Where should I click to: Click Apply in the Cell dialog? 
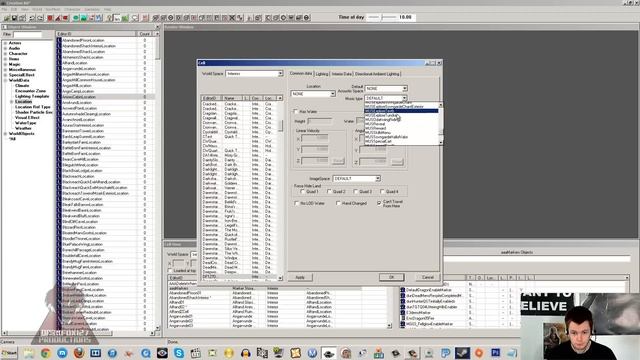pos(300,277)
